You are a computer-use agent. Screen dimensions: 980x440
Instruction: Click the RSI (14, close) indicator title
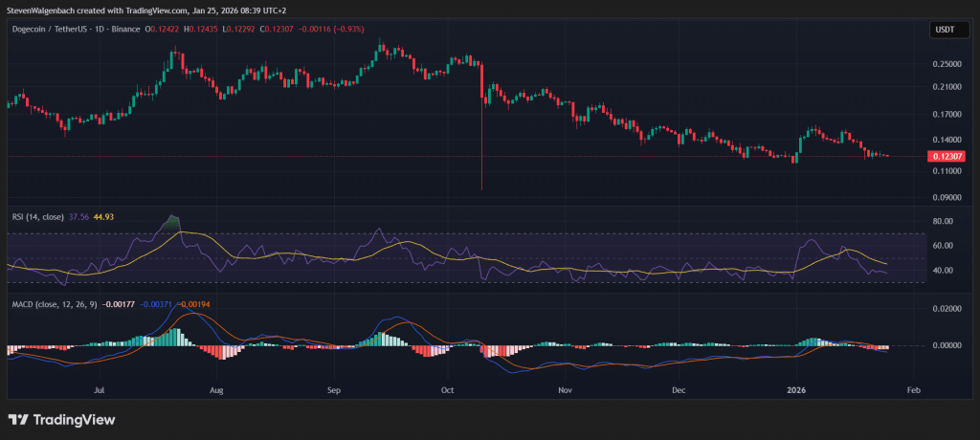pos(38,217)
